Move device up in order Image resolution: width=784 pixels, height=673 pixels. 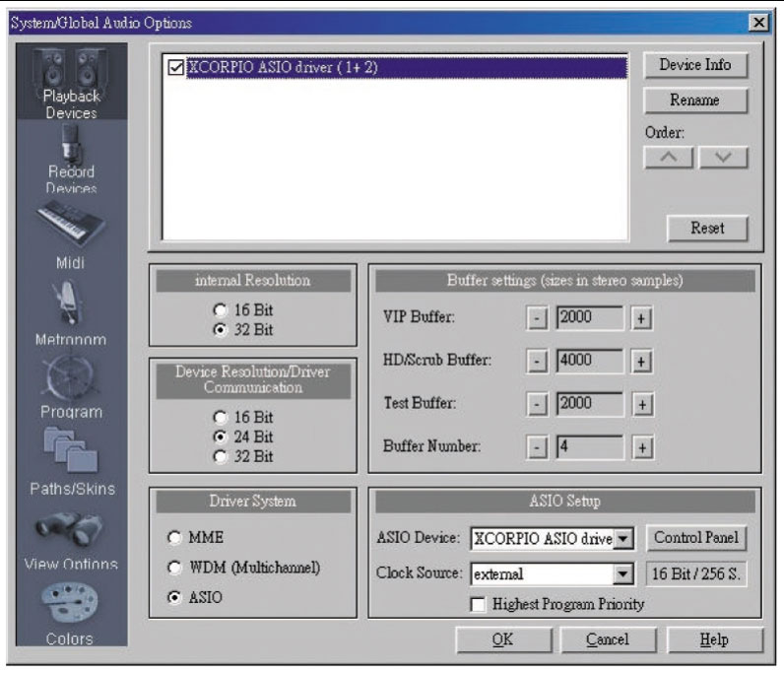(x=669, y=158)
